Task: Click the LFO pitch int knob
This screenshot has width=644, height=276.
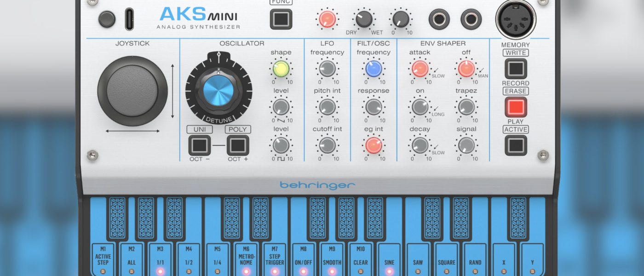Action: (x=327, y=107)
